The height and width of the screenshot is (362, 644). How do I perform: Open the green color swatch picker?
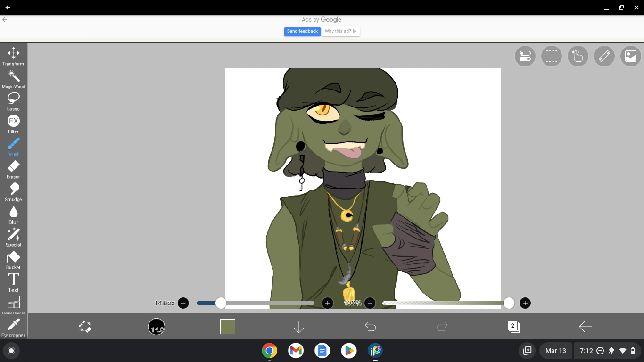click(x=227, y=326)
